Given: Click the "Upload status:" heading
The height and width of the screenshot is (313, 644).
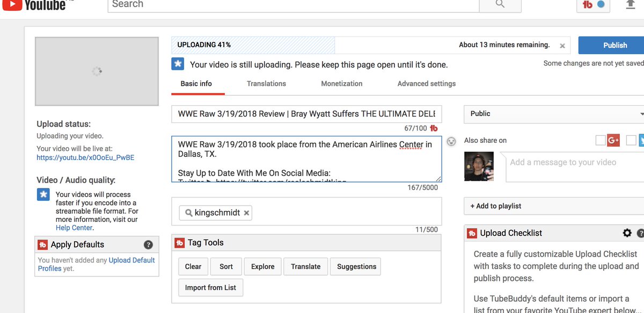Looking at the screenshot, I should pyautogui.click(x=63, y=124).
